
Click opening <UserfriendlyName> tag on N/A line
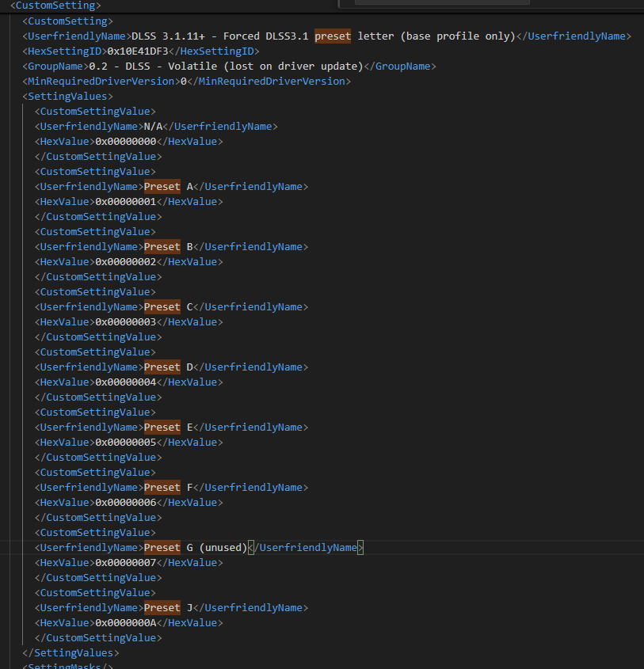(x=90, y=127)
